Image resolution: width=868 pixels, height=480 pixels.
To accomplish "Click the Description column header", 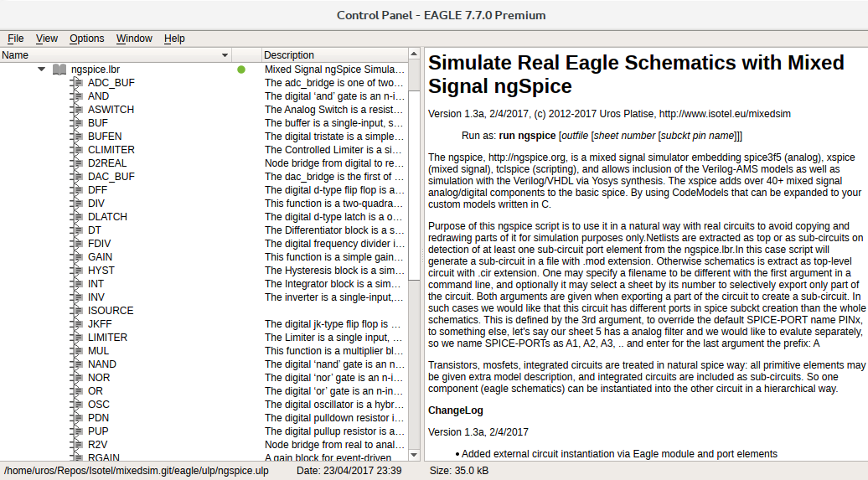I will click(x=334, y=54).
